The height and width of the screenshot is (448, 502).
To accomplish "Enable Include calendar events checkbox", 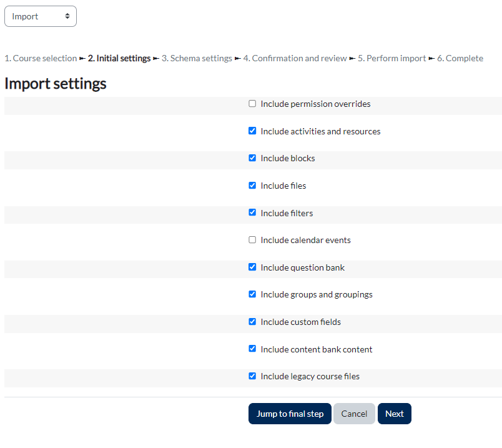I will pos(252,240).
